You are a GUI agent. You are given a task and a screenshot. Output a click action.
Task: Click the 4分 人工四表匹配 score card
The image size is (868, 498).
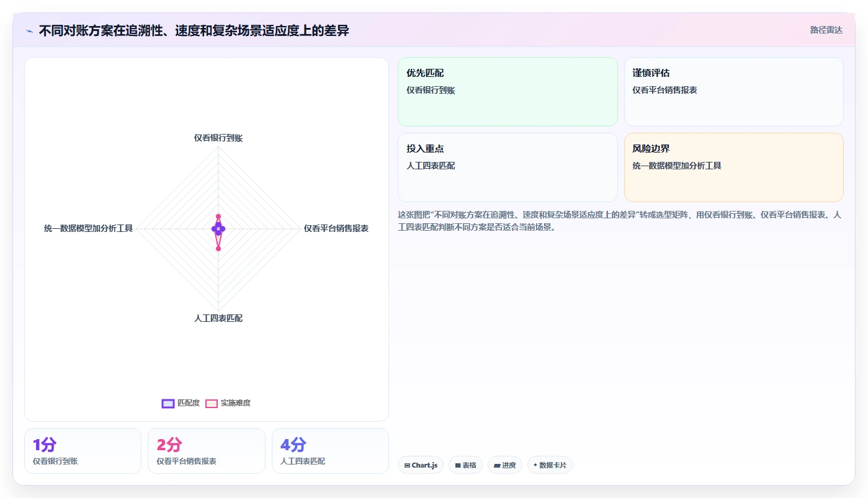point(330,451)
